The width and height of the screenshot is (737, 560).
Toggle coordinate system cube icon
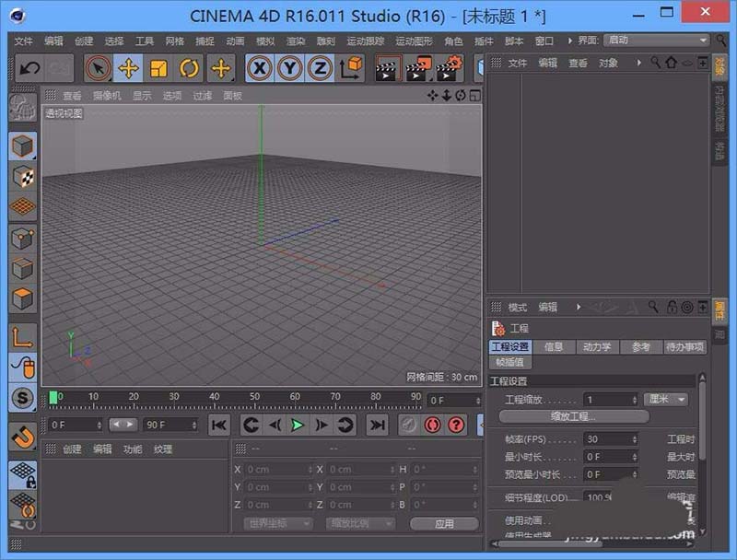pos(350,68)
